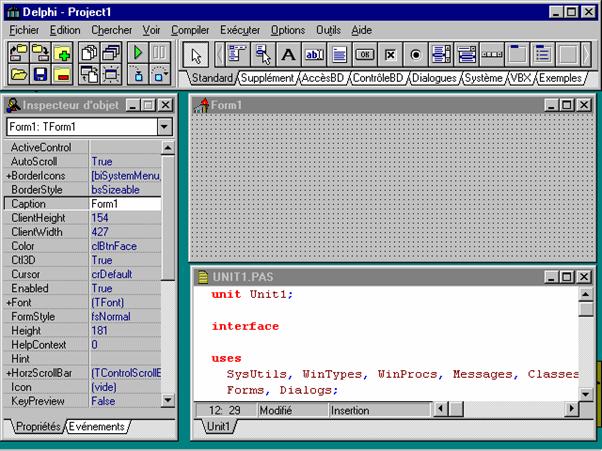This screenshot has height=451, width=602.
Task: Run the project with green arrow
Action: 138,53
